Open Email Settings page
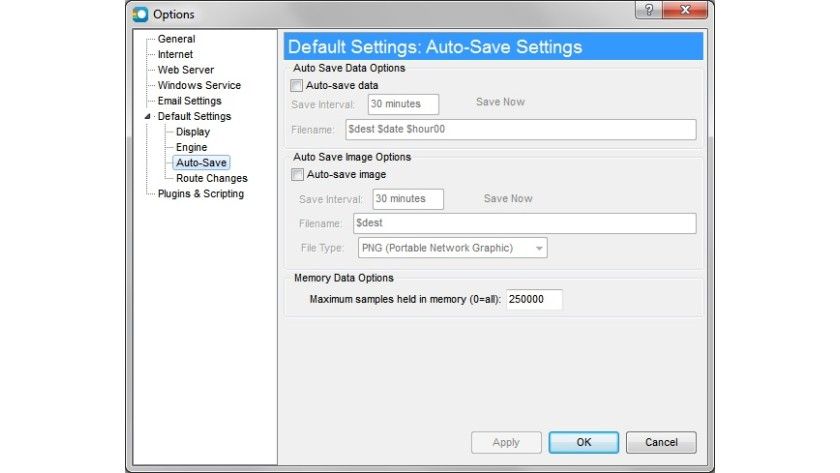 pos(189,101)
